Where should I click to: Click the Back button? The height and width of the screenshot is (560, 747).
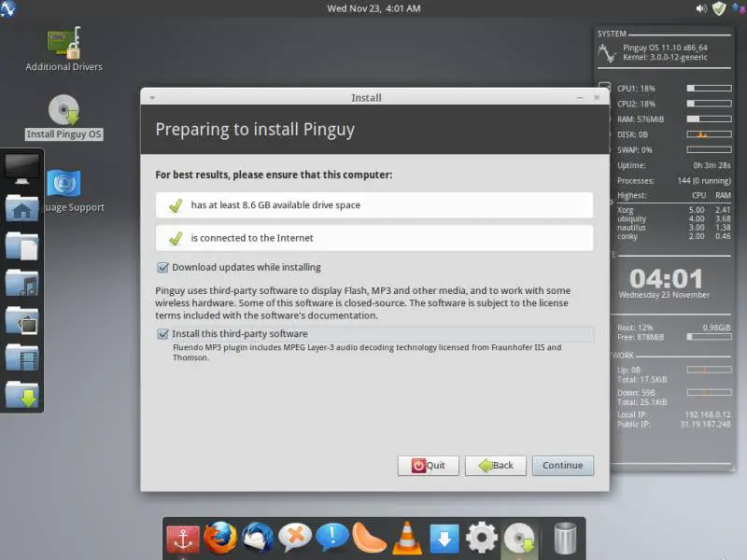coord(496,465)
